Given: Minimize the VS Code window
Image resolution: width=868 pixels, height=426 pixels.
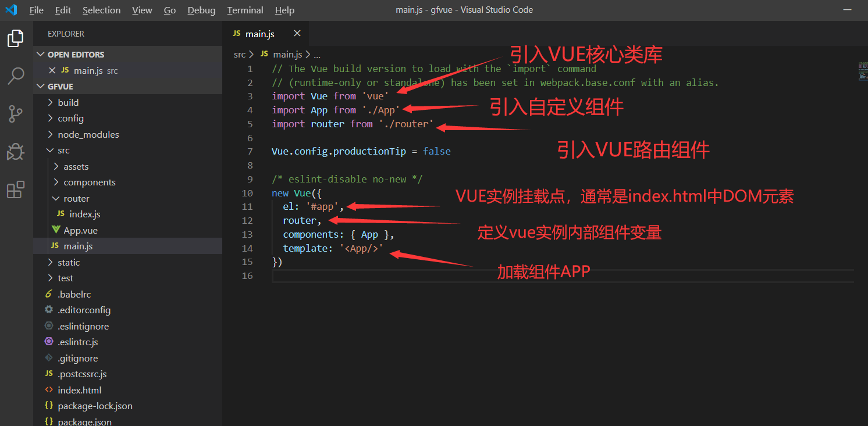Looking at the screenshot, I should coord(848,10).
